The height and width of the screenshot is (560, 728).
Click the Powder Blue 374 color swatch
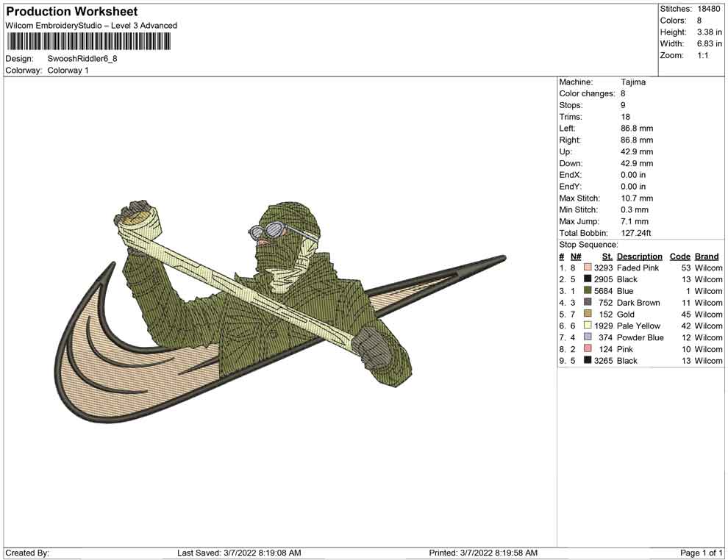(588, 337)
